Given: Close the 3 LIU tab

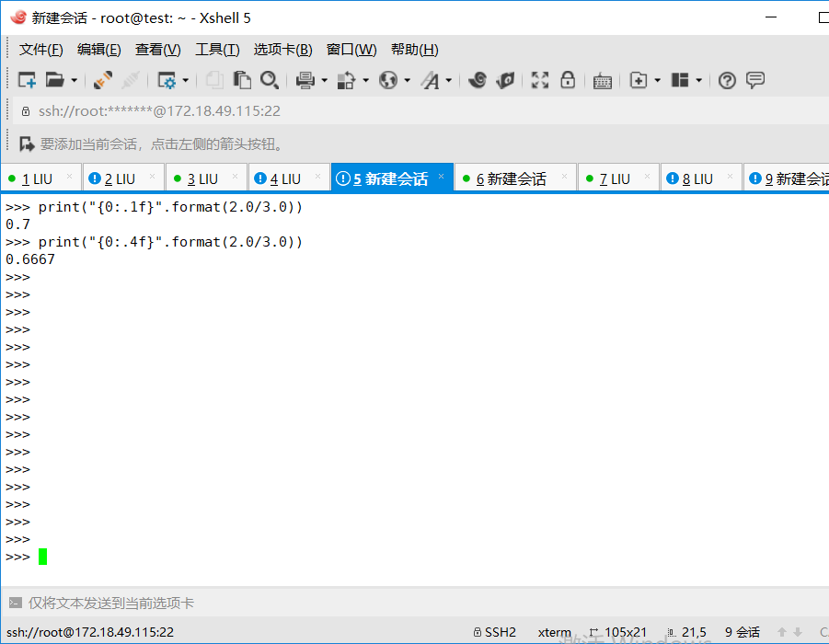Looking at the screenshot, I should point(236,177).
